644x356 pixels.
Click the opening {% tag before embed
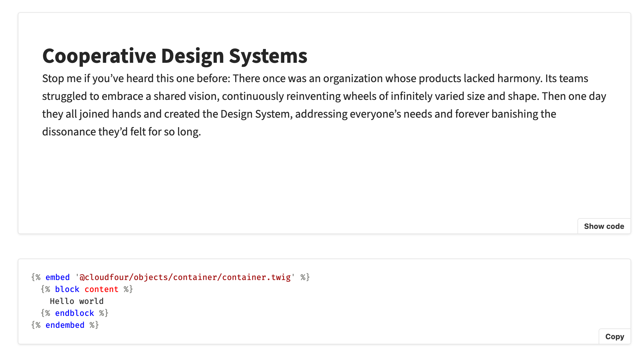click(36, 277)
